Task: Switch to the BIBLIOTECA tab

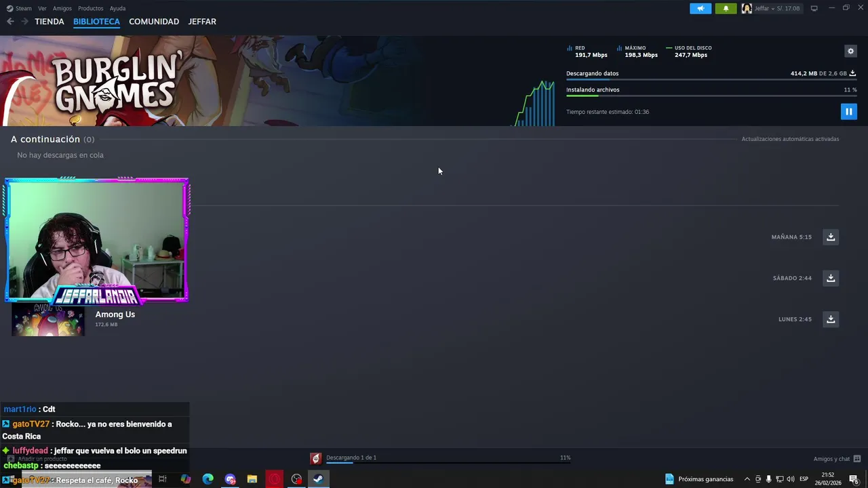Action: tap(96, 22)
